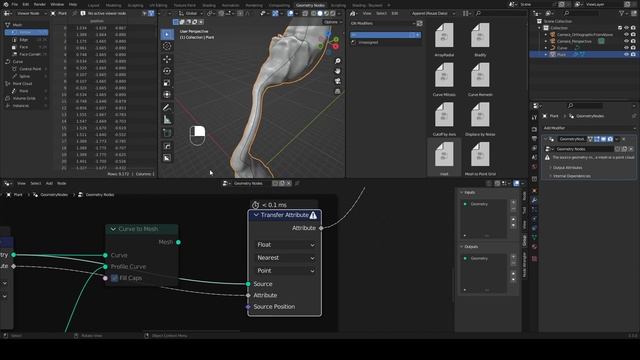The width and height of the screenshot is (640, 360).
Task: Click ArrayRadial asset thumbnail
Action: coord(444,36)
